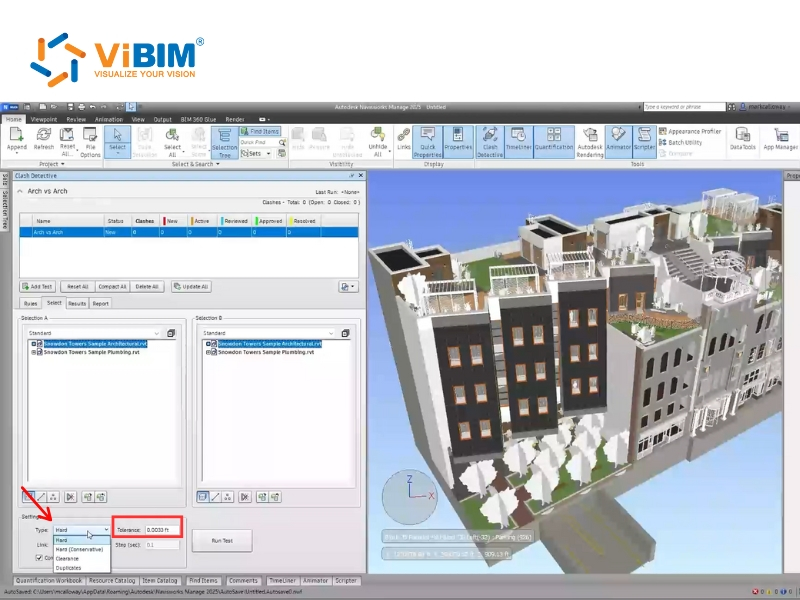Click the Append file icon
The image size is (800, 600).
pyautogui.click(x=17, y=139)
